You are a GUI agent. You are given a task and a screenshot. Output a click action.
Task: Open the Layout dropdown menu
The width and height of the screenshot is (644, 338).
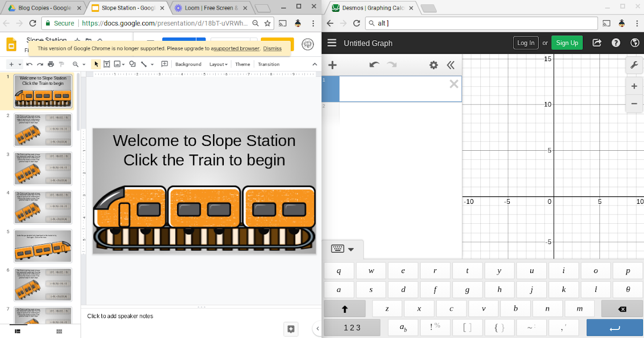click(218, 64)
